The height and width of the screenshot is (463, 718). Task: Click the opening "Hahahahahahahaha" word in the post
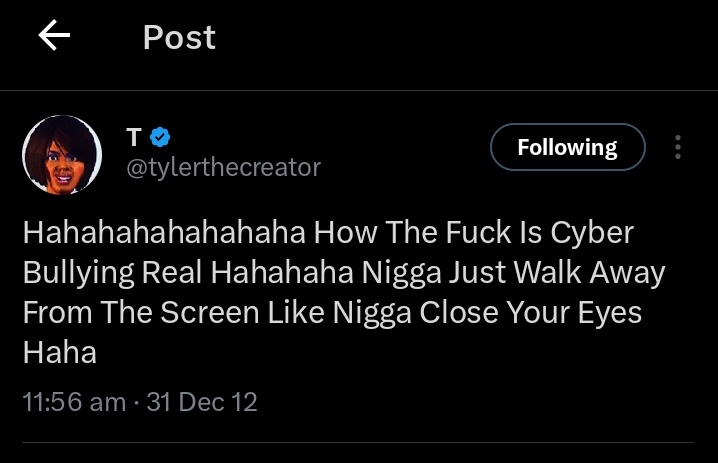coord(163,233)
